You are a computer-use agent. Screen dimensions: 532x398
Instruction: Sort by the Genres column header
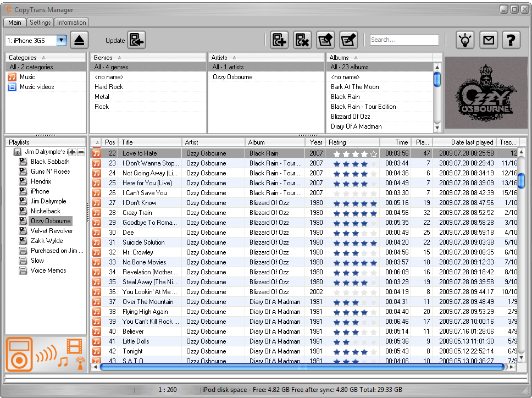(148, 58)
